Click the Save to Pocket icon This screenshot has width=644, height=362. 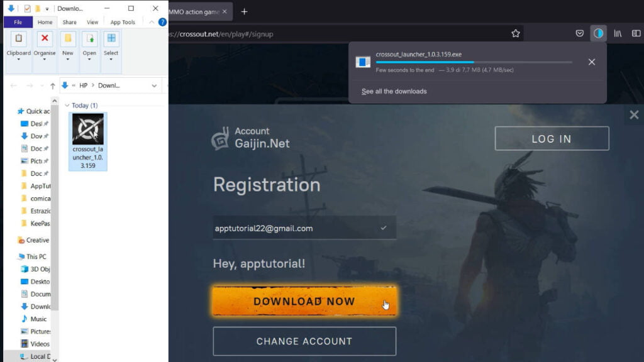pyautogui.click(x=580, y=33)
